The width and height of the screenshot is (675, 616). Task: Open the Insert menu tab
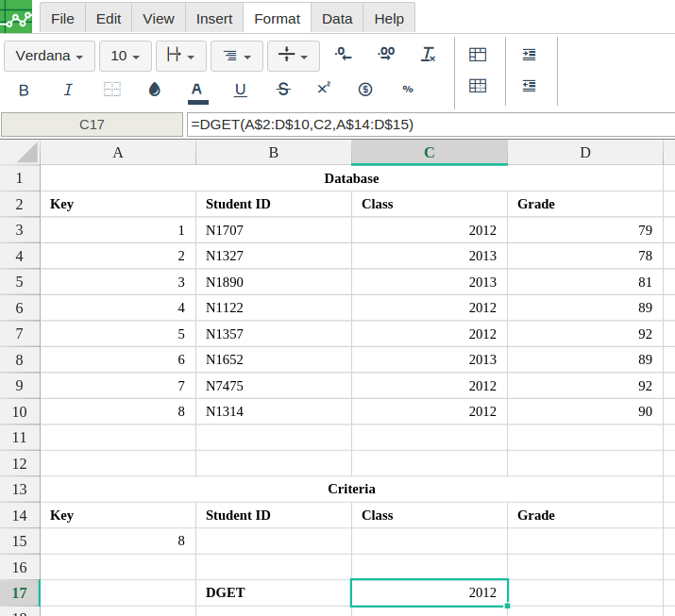click(x=214, y=18)
